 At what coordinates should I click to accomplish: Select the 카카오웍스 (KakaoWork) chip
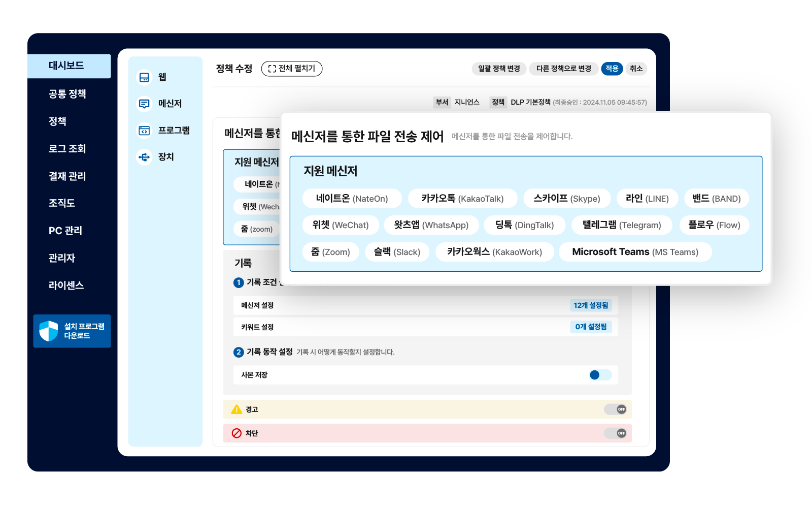point(494,252)
